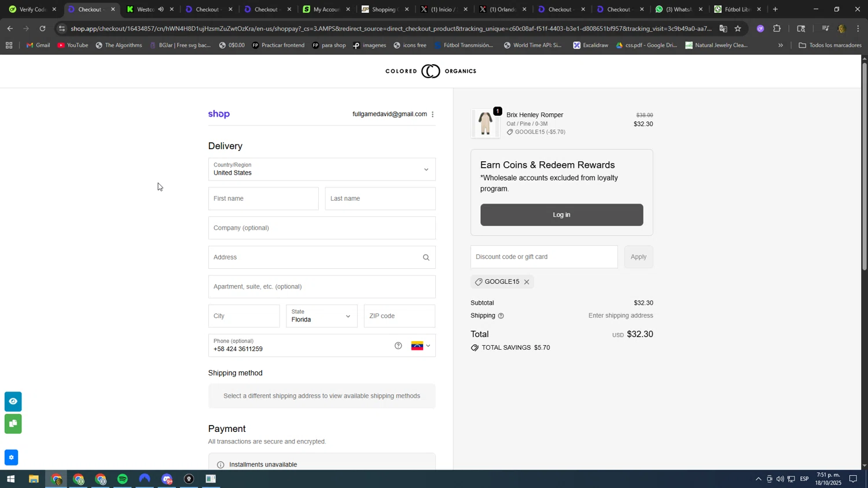This screenshot has width=868, height=488.
Task: Reload the page
Action: [x=42, y=28]
